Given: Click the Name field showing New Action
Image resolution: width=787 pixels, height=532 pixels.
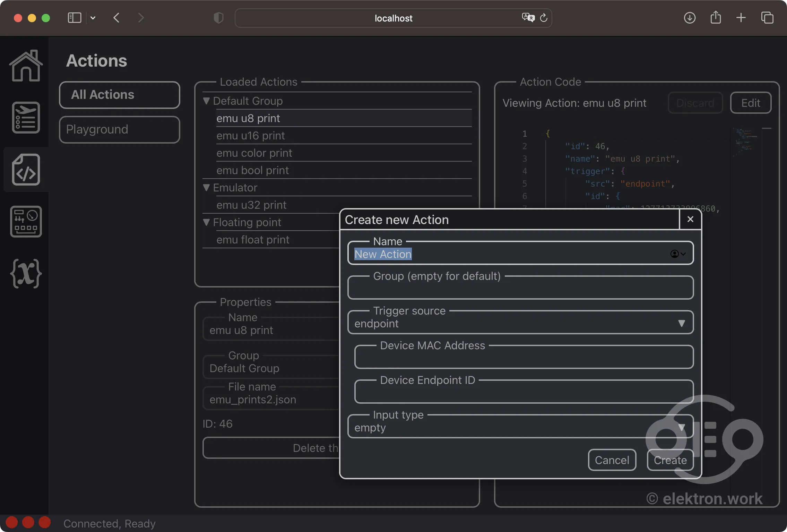Looking at the screenshot, I should point(520,254).
